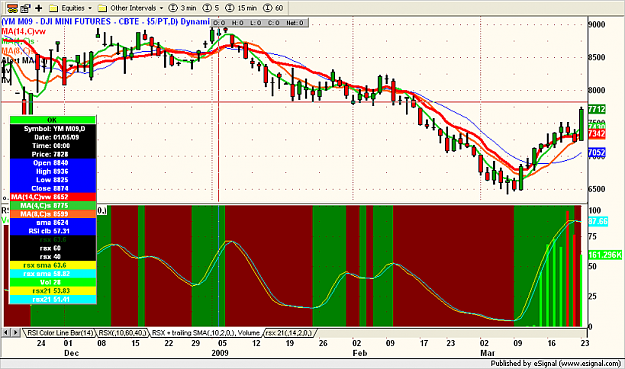Click the symbol link chain icon

(12, 8)
